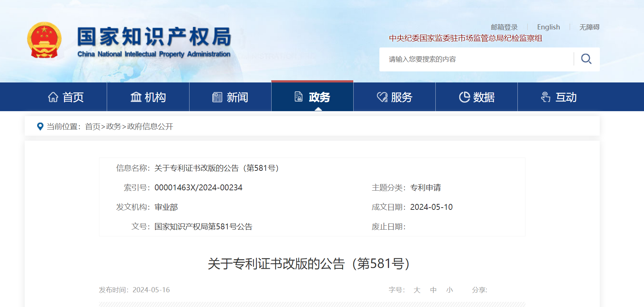Open the 政务 navigation tab
Viewport: 644px width, 307px height.
coord(319,97)
